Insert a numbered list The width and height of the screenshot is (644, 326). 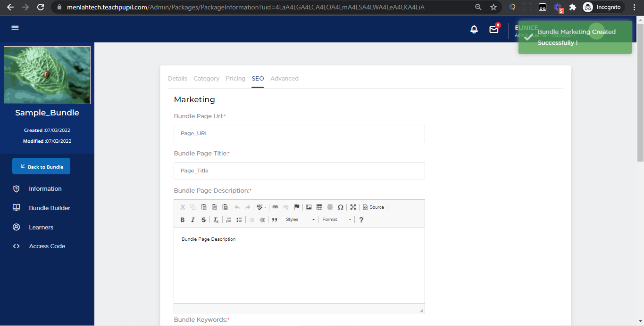[228, 220]
